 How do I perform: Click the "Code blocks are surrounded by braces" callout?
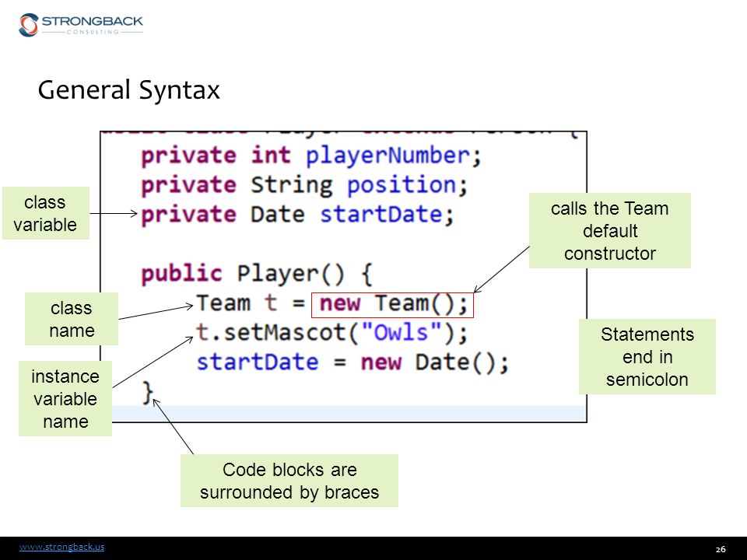[x=289, y=481]
